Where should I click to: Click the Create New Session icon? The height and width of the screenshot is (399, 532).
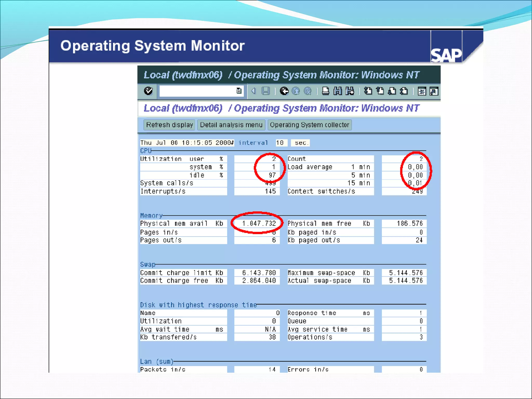tap(422, 91)
